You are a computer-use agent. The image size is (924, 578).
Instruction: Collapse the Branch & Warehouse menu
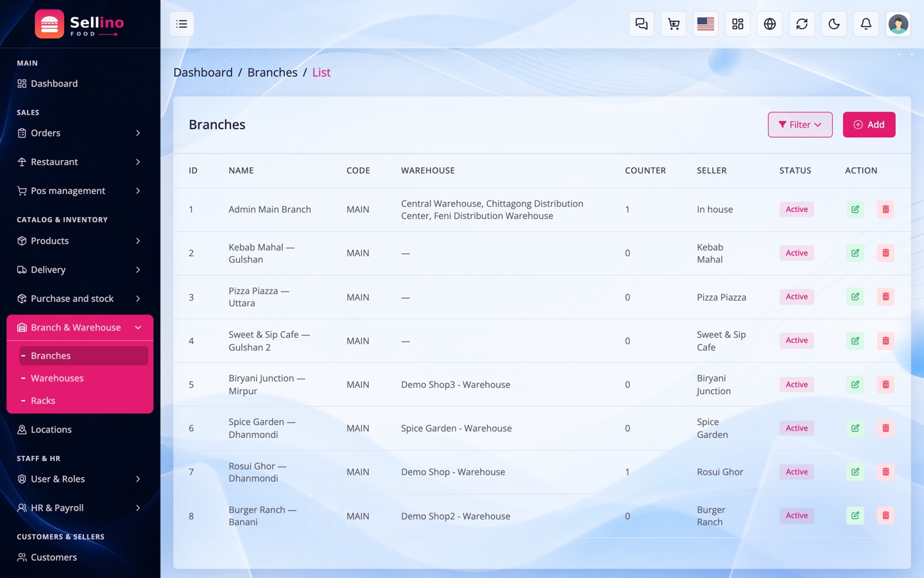(x=80, y=328)
